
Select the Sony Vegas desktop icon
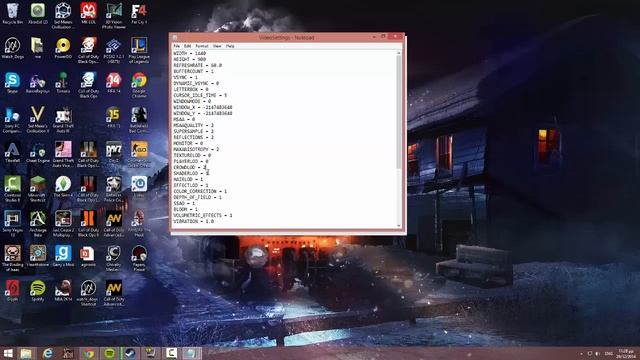pos(12,224)
